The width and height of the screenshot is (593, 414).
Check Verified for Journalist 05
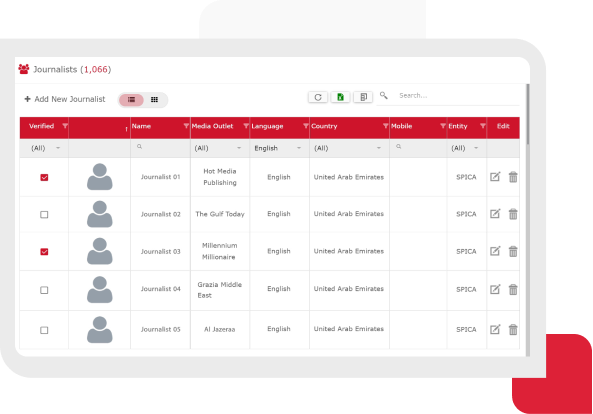44,330
